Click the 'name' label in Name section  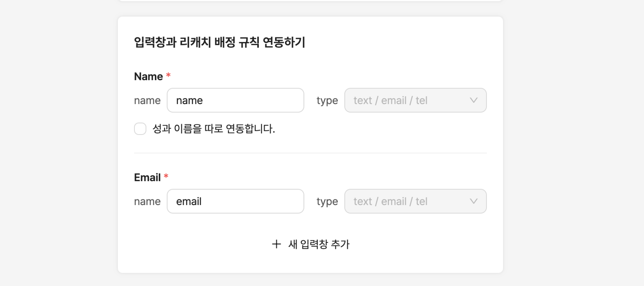pos(147,100)
